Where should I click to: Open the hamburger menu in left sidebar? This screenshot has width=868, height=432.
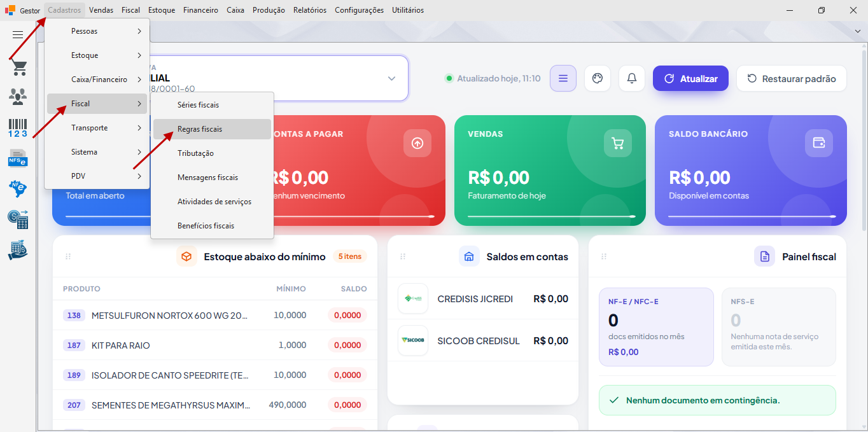click(x=18, y=35)
